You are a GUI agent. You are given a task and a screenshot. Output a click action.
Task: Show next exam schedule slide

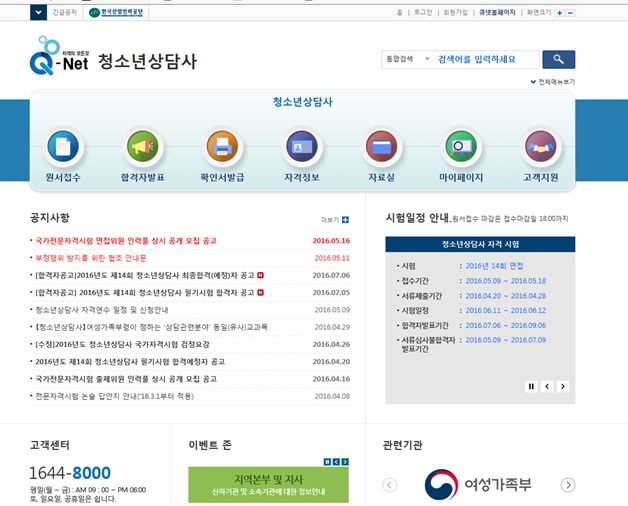tap(563, 386)
